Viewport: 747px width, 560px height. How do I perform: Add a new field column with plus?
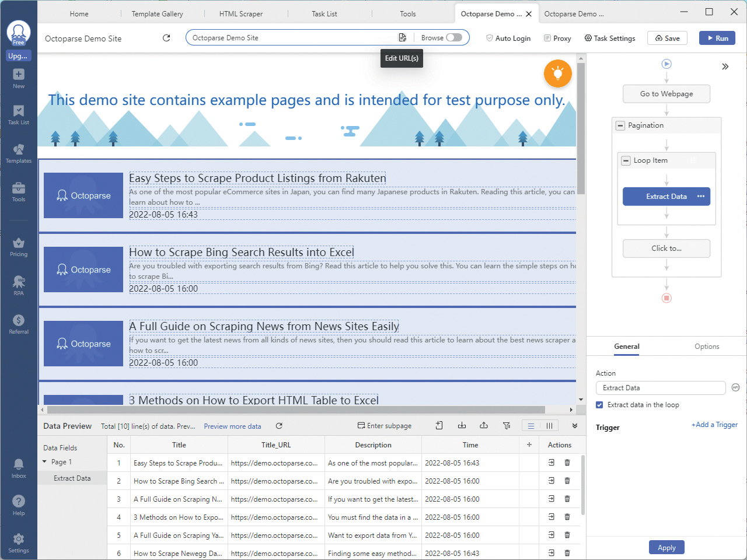529,444
